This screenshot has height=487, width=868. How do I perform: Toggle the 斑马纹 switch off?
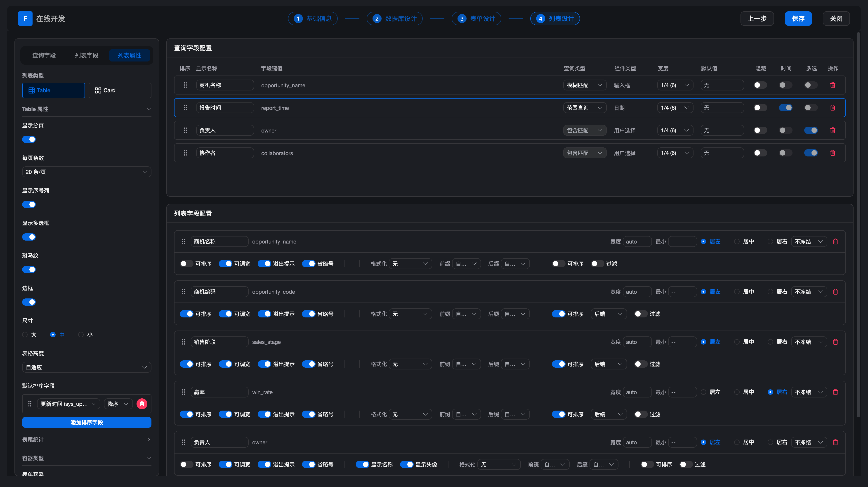tap(29, 269)
